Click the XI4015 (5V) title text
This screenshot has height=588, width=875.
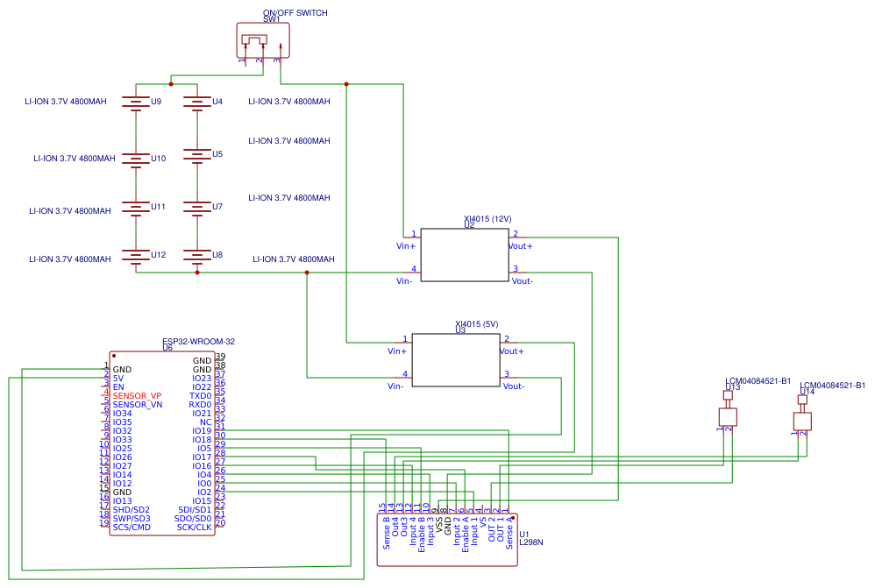[477, 323]
